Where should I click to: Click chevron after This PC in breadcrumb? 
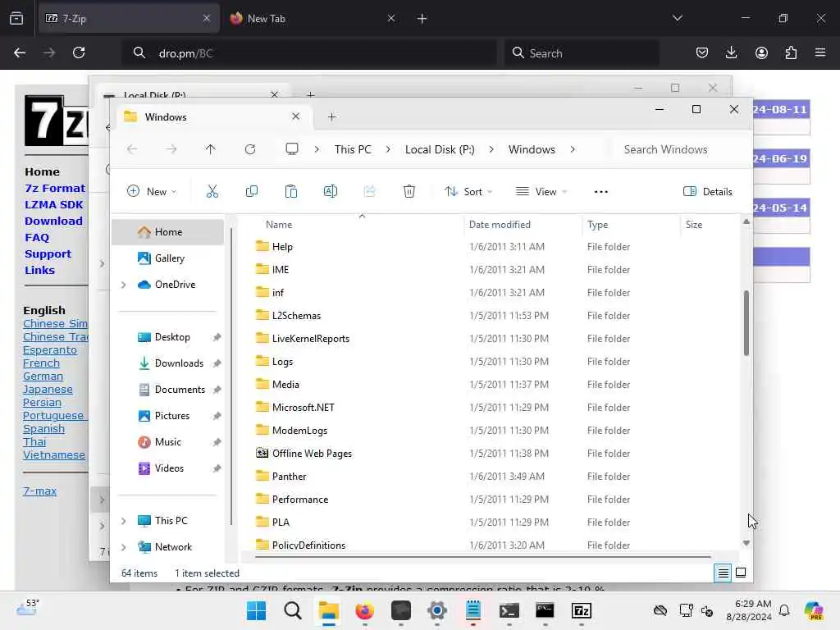tap(388, 149)
